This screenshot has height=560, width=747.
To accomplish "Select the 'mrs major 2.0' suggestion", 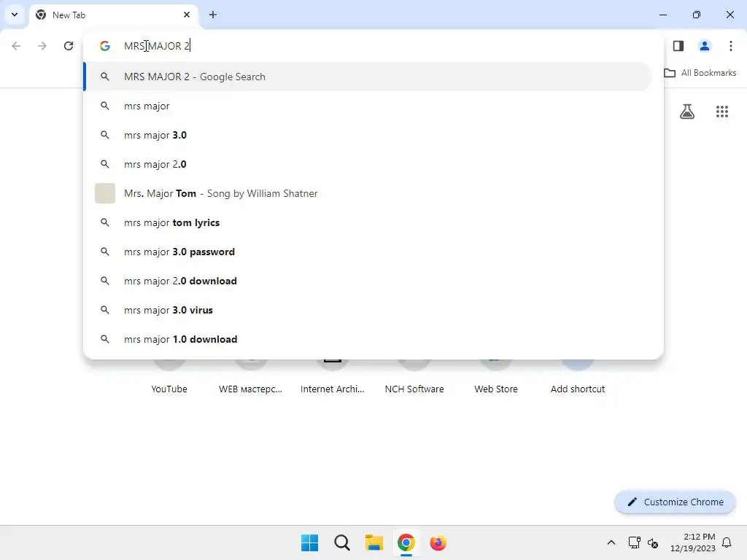I will coord(368,164).
